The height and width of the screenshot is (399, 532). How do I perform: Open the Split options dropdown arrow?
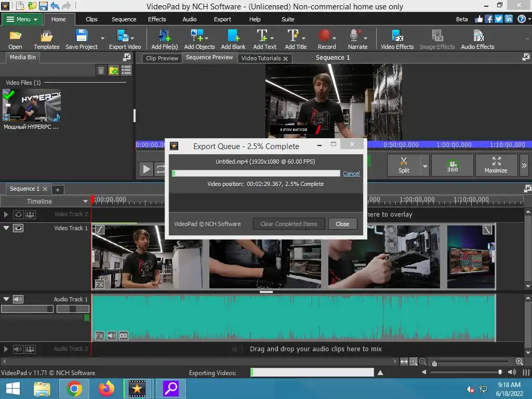pyautogui.click(x=425, y=166)
